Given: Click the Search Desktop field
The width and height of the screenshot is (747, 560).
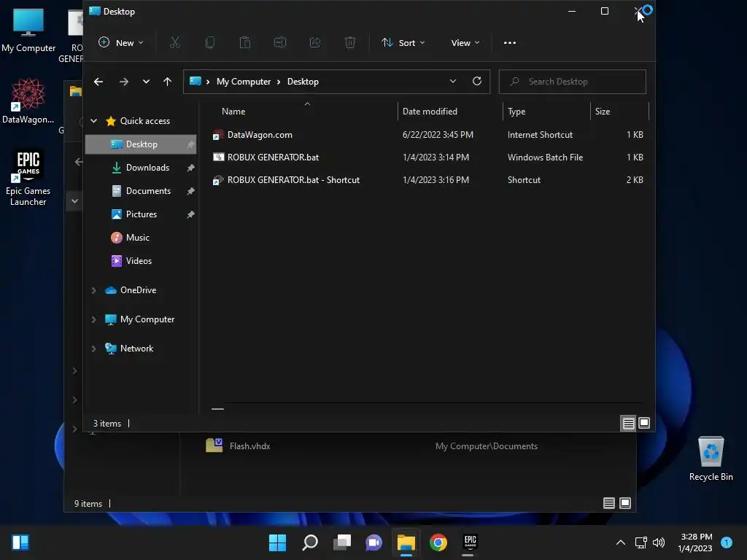Looking at the screenshot, I should pos(573,82).
